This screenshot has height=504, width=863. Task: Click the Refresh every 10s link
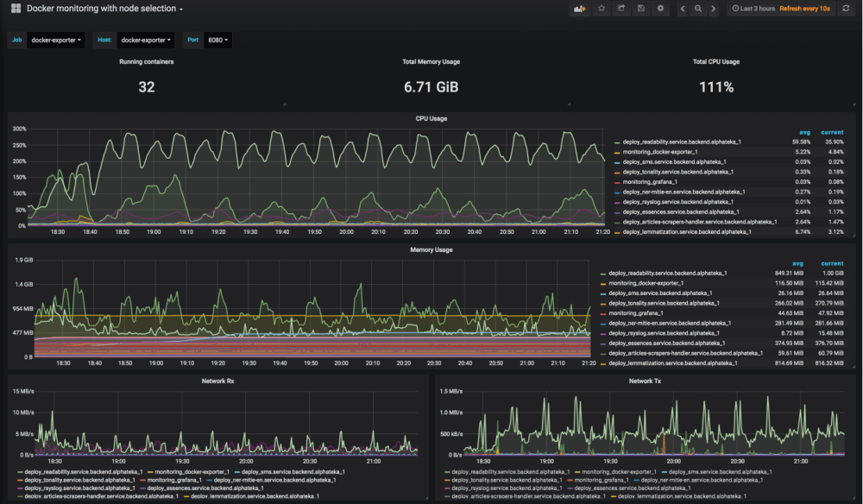(804, 8)
